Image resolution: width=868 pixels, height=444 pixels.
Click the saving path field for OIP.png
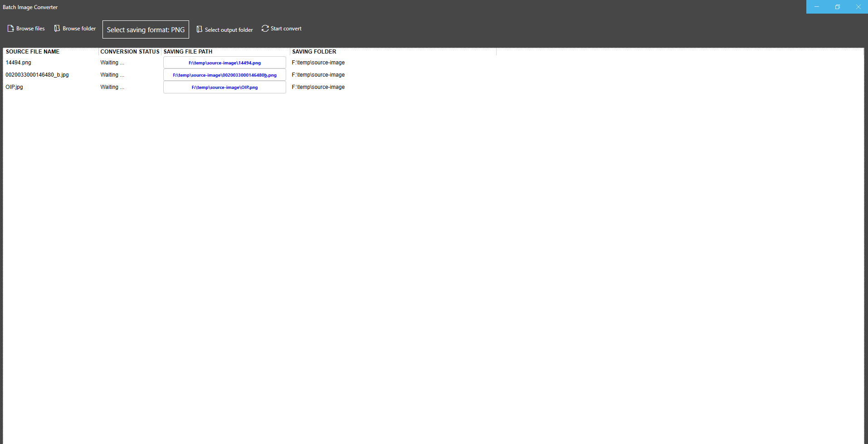[x=224, y=87]
